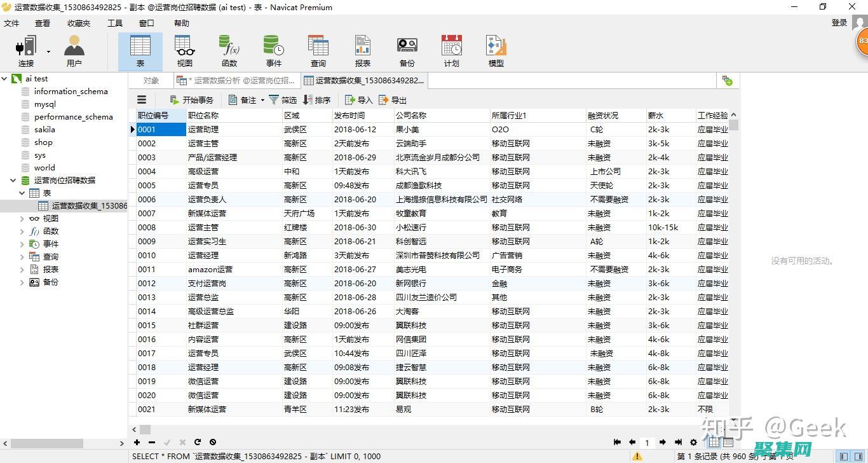Refresh the table data with the circular arrow

pos(197,442)
